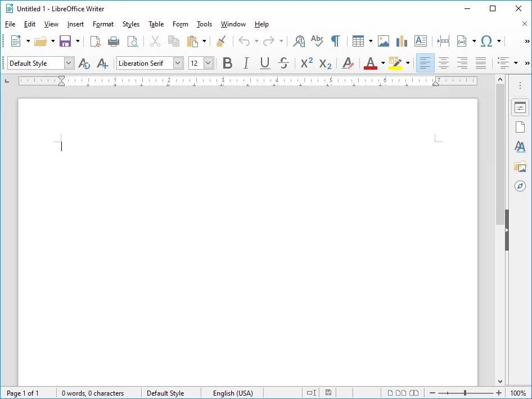532x399 pixels.
Task: Click English (USA) language in status bar
Action: coord(233,393)
